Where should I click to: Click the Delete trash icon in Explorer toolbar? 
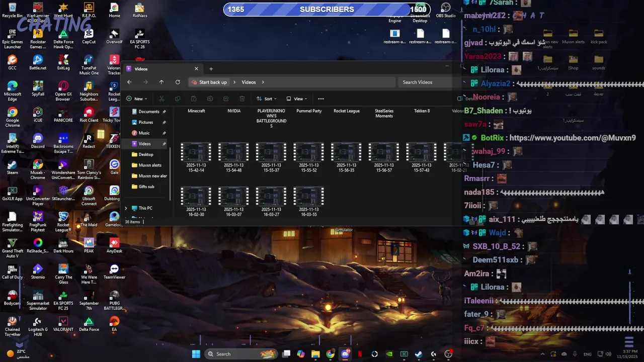coord(242,99)
